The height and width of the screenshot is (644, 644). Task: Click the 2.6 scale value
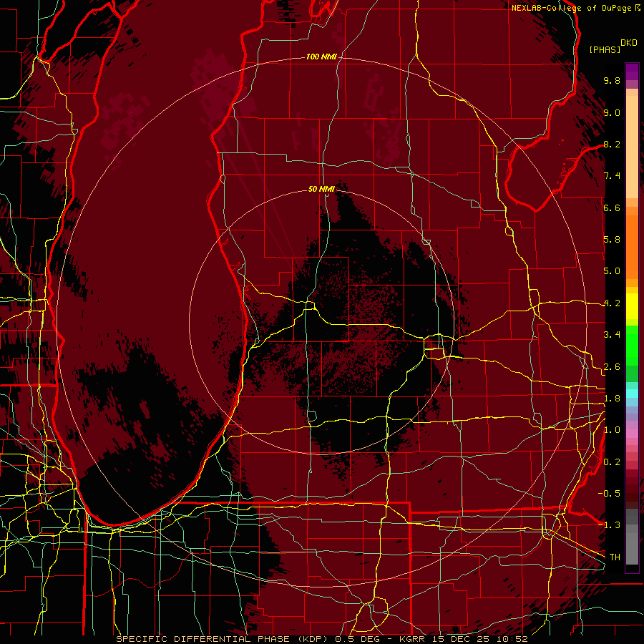(612, 367)
